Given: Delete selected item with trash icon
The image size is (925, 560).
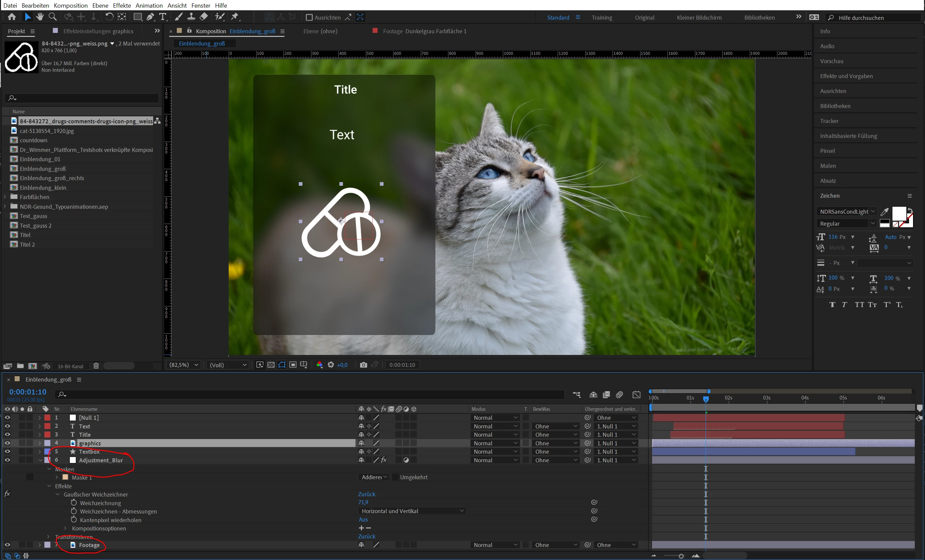Looking at the screenshot, I should [96, 366].
